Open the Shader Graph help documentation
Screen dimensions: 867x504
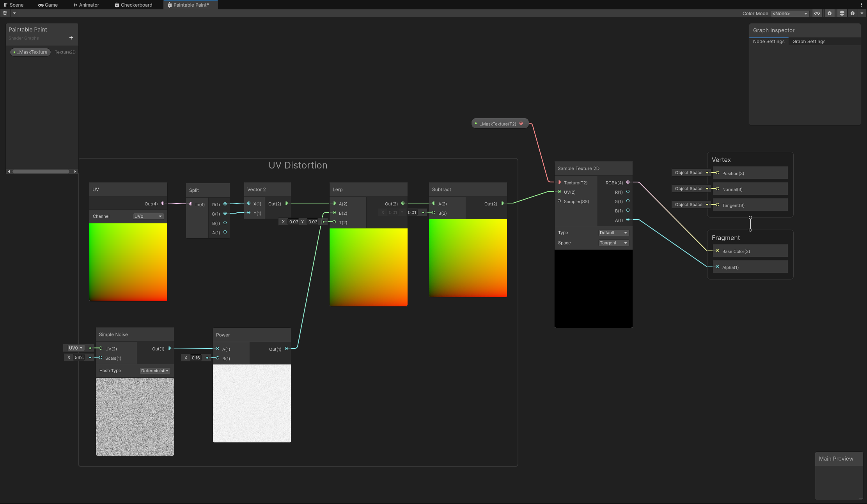click(x=853, y=13)
